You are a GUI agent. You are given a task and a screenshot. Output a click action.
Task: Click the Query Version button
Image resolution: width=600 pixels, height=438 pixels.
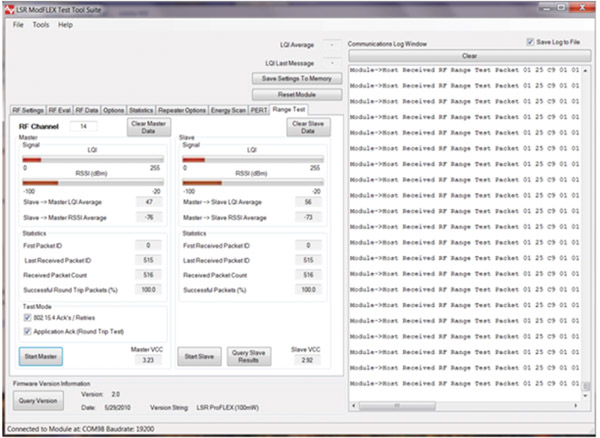click(38, 401)
